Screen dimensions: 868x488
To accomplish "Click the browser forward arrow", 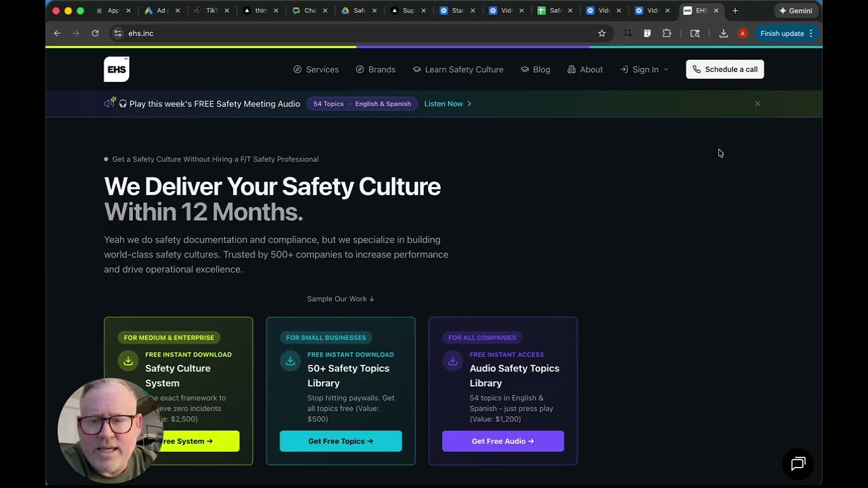I will coord(76,33).
